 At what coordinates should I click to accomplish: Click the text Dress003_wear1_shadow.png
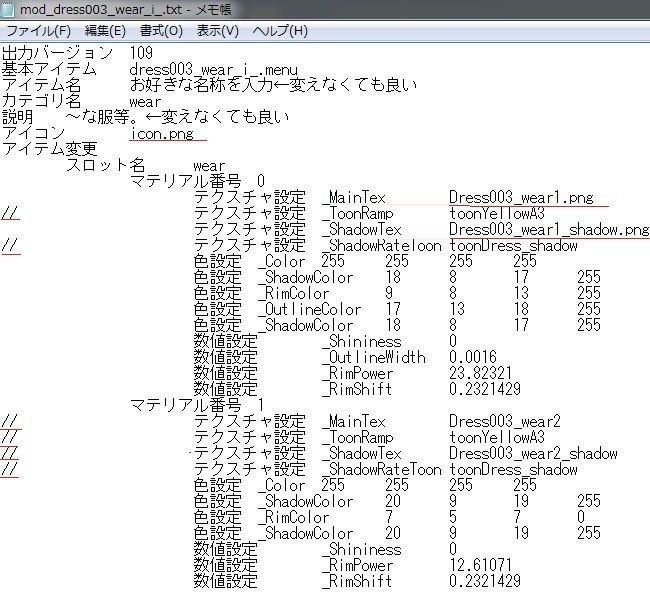[549, 229]
